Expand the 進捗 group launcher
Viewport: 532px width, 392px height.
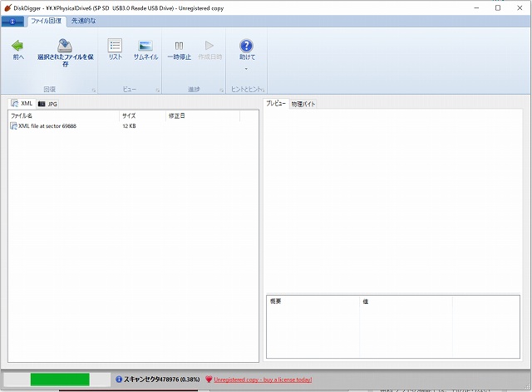[221, 91]
